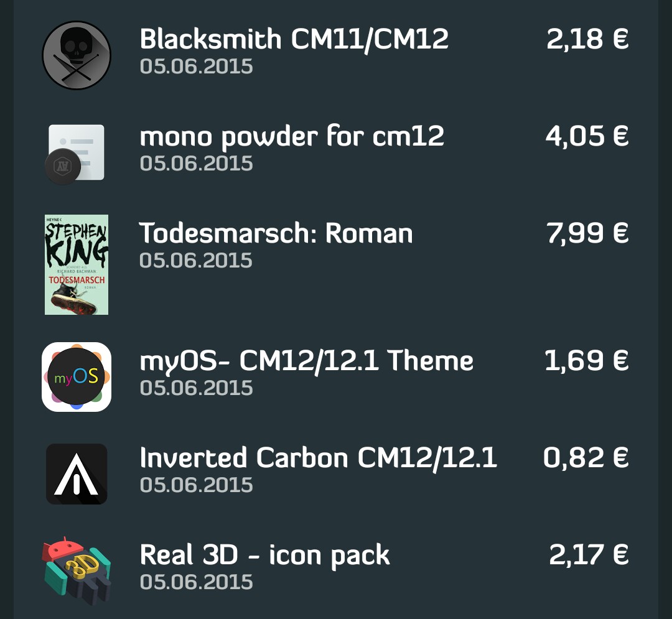Image resolution: width=672 pixels, height=619 pixels.
Task: Open Inverted Carbon CM12/12.1 entry
Action: click(x=318, y=458)
